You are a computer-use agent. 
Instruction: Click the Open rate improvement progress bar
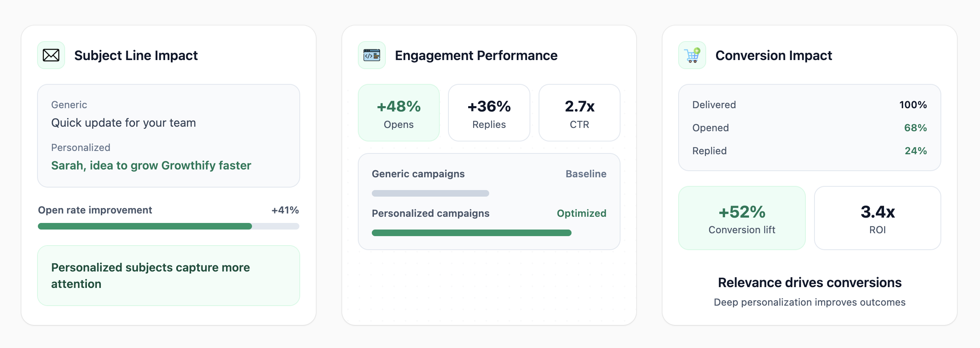(x=168, y=226)
